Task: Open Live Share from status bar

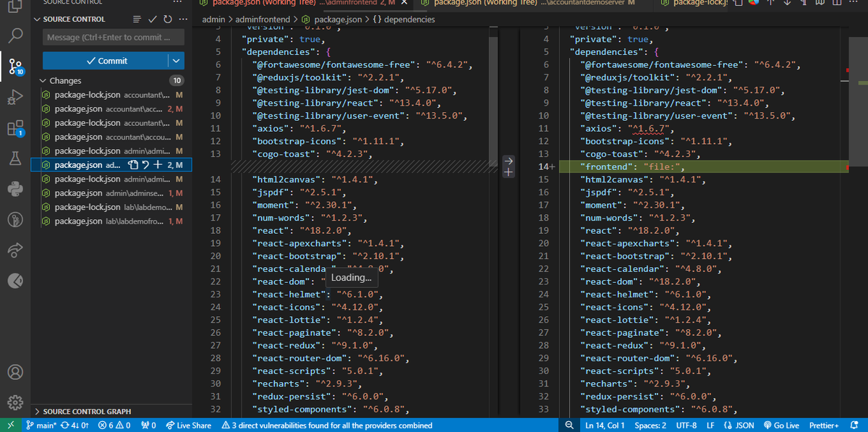Action: 187,425
